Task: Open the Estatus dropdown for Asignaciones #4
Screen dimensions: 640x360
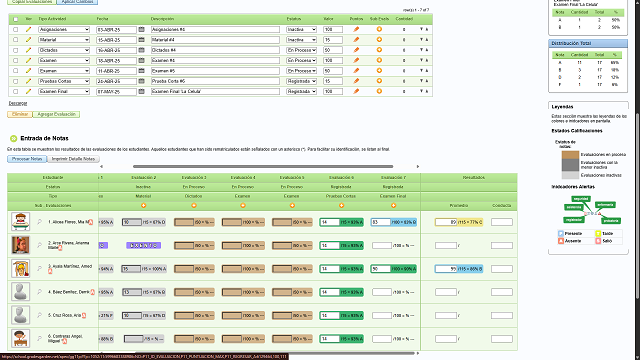Action: [x=301, y=29]
